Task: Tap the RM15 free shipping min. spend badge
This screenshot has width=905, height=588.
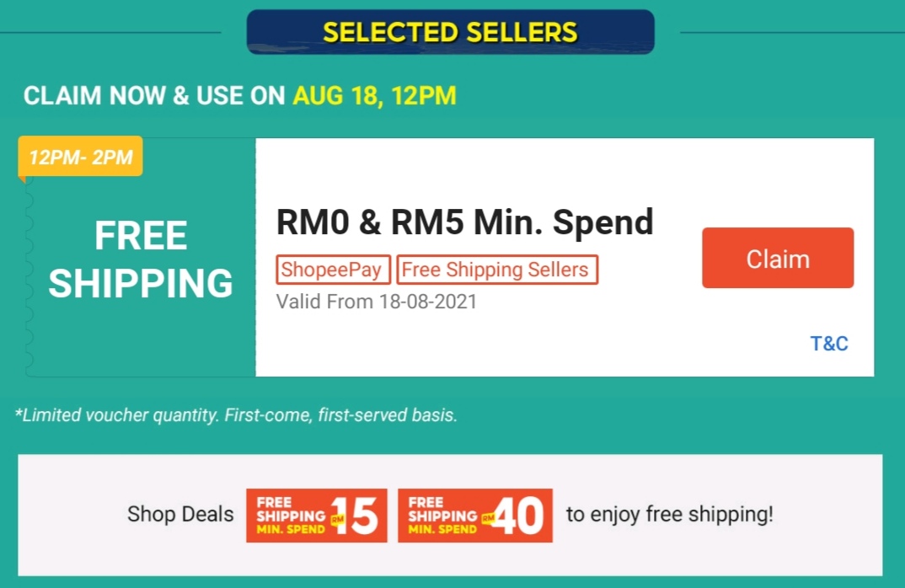Action: [316, 516]
